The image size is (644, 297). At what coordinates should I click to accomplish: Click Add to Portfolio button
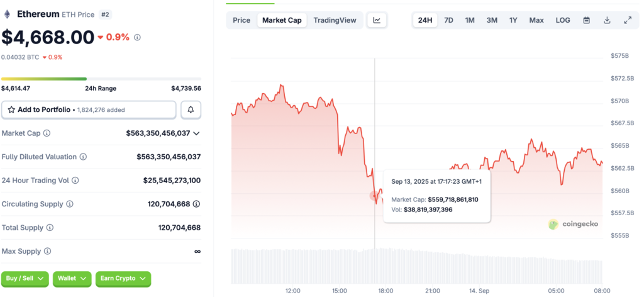pos(89,109)
